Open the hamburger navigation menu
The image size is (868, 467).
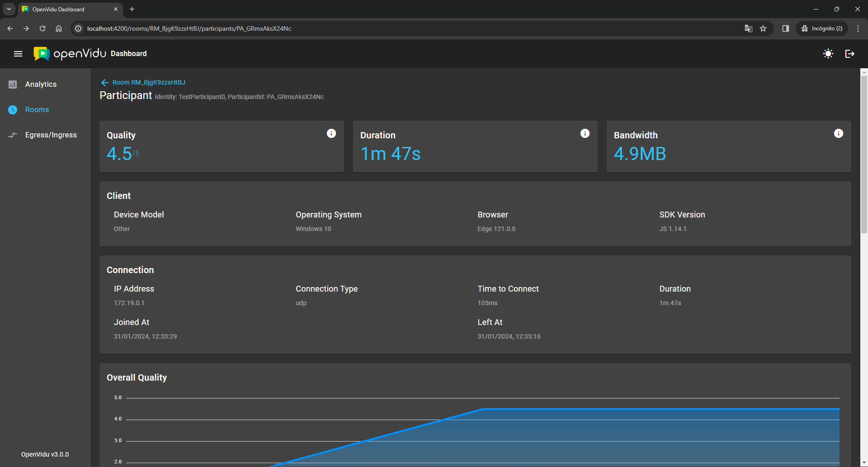pos(18,54)
